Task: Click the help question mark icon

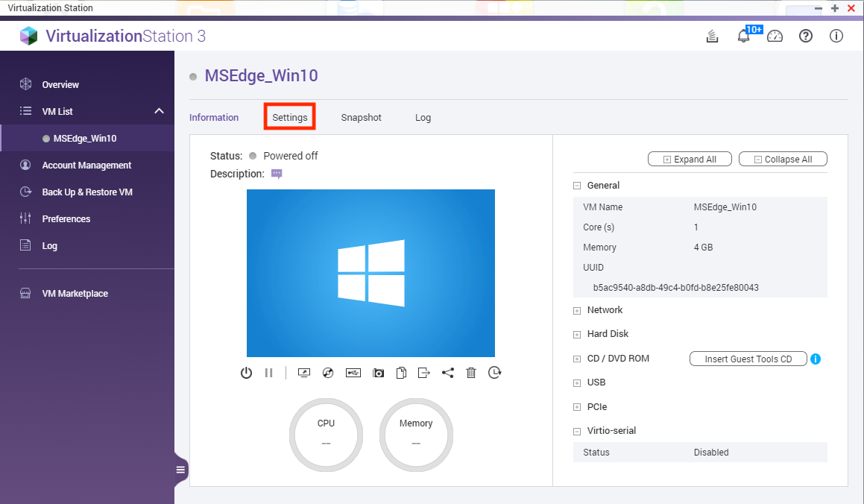Action: pos(806,36)
